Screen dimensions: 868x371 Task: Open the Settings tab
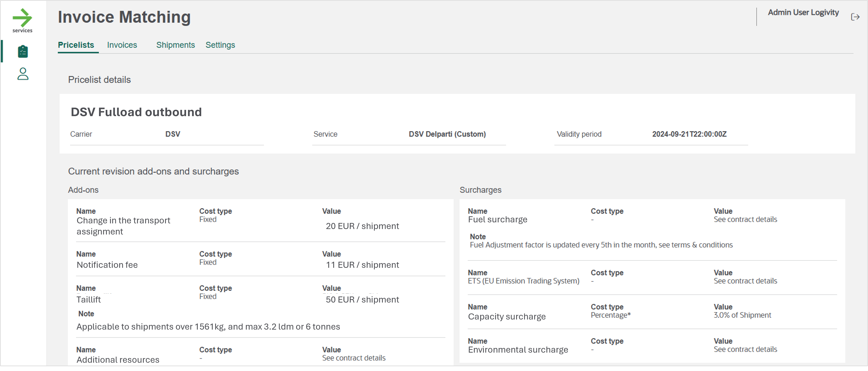click(x=220, y=45)
